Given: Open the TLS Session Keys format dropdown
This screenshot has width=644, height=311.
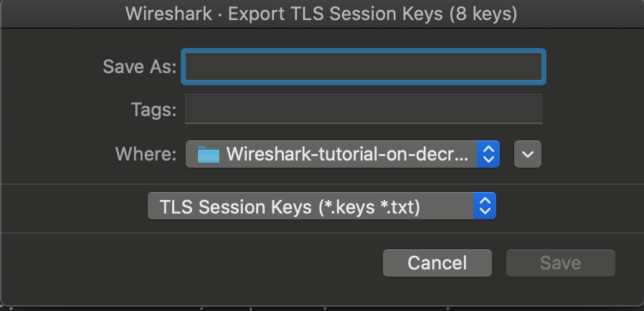Looking at the screenshot, I should [321, 207].
